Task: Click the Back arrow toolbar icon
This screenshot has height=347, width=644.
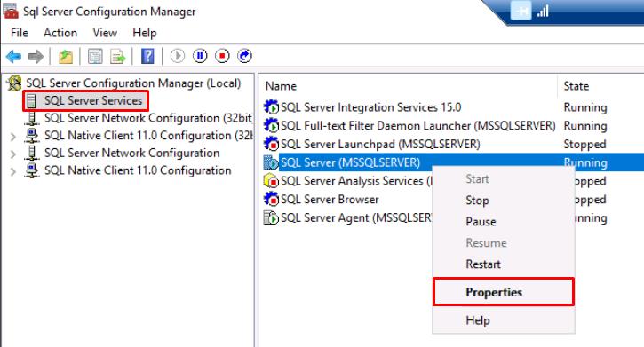Action: pyautogui.click(x=13, y=56)
